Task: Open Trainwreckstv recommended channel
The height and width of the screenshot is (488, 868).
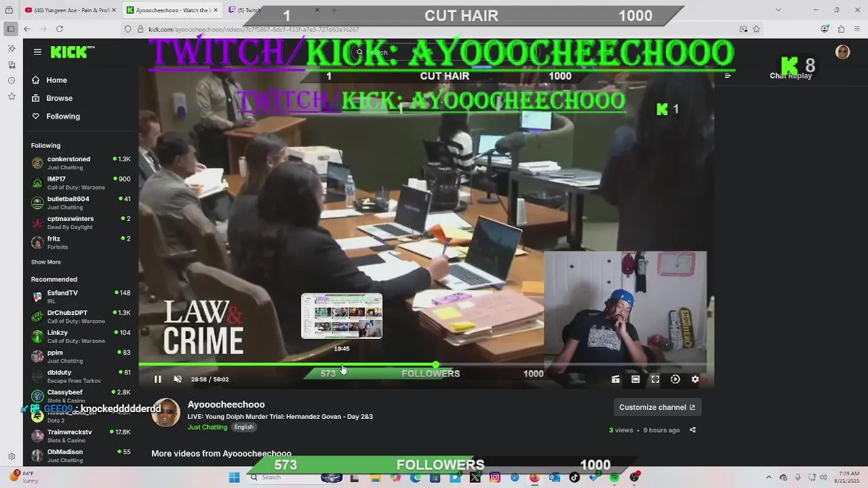Action: tap(80, 436)
